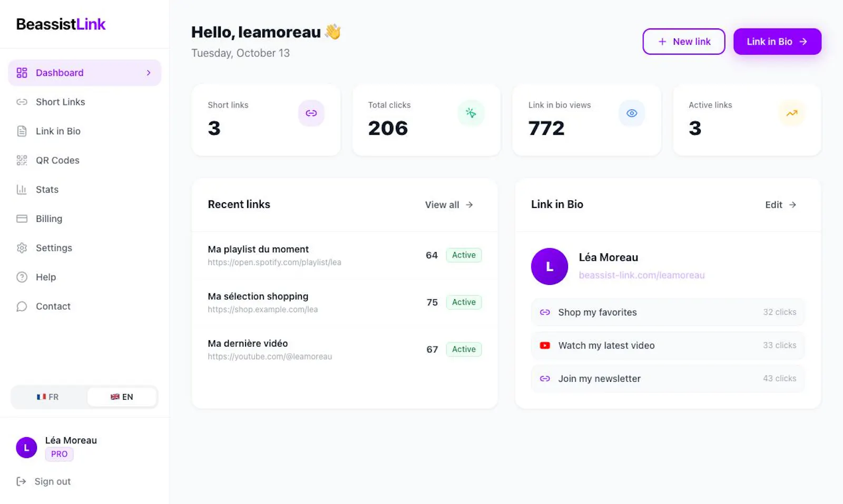Screen dimensions: 843x504
Task: Open Join my newsletter bio link
Action: 668,379
